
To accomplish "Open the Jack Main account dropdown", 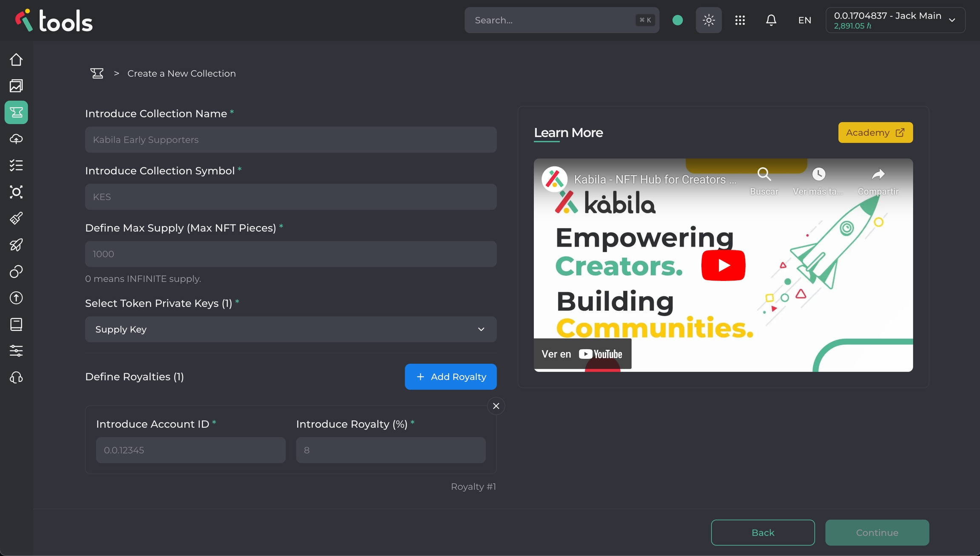I will [x=895, y=20].
